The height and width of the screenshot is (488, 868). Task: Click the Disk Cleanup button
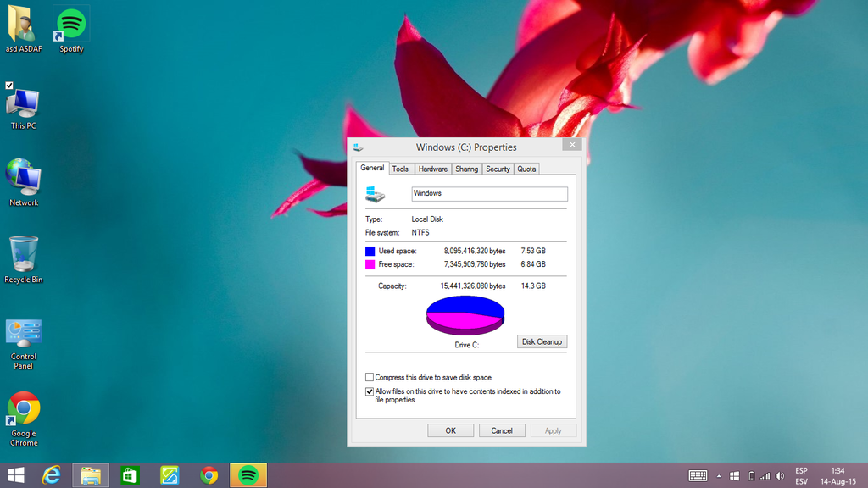542,341
